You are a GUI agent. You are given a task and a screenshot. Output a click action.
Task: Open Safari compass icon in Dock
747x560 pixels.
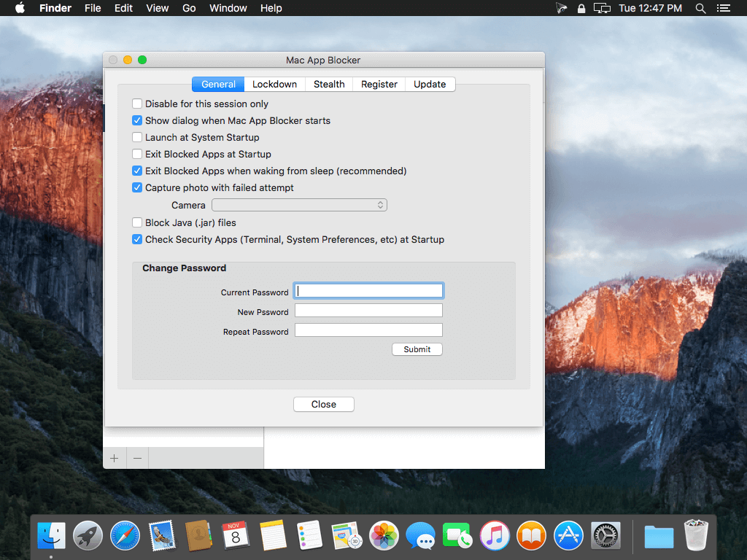[125, 535]
